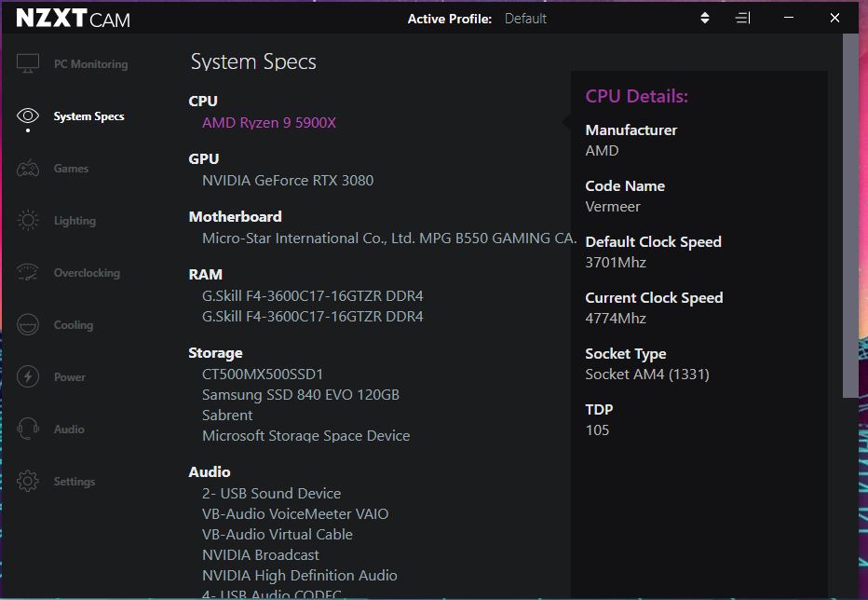This screenshot has height=600, width=868.
Task: Click the Motherboard section heading
Action: 236,216
